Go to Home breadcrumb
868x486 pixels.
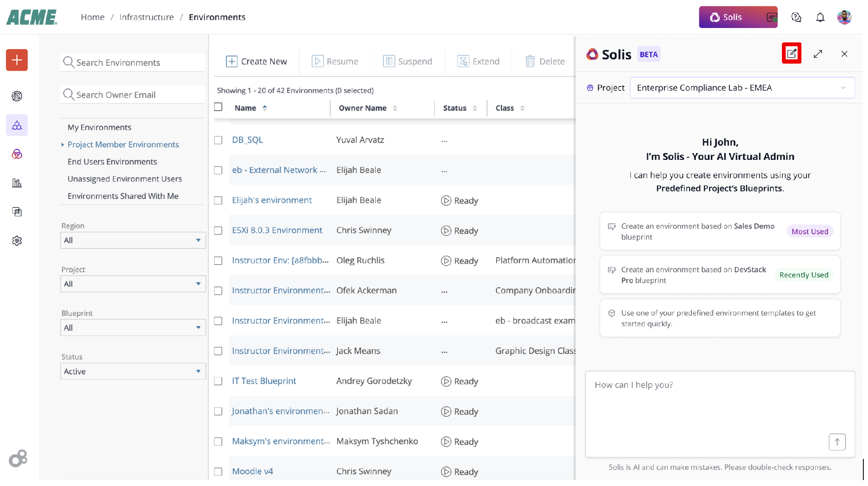pyautogui.click(x=93, y=17)
